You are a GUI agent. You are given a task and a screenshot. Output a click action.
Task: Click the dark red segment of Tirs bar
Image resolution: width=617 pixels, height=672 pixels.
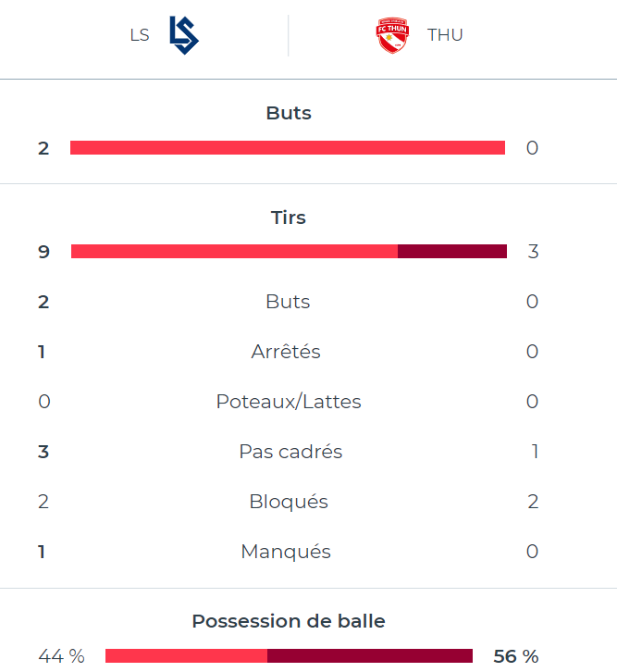click(452, 252)
